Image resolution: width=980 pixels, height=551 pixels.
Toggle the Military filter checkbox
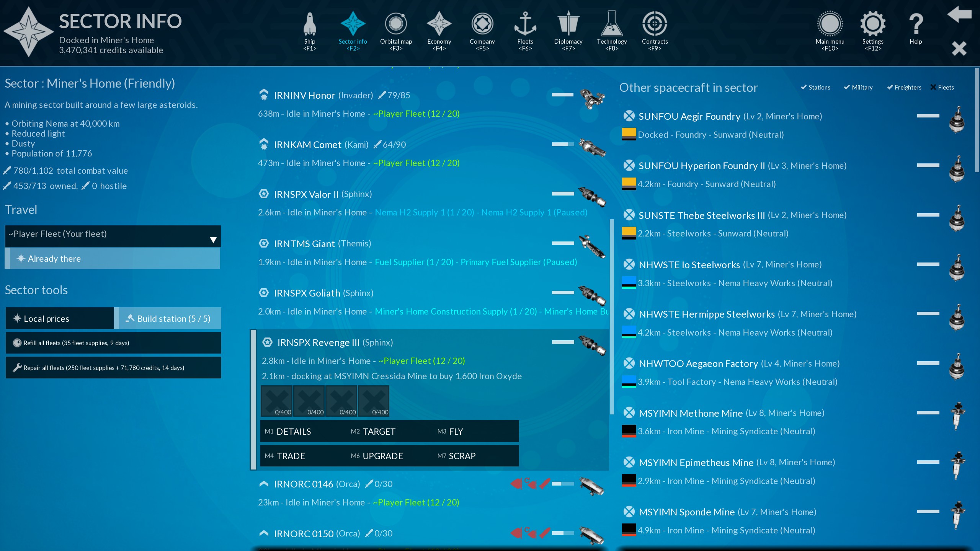(x=847, y=87)
